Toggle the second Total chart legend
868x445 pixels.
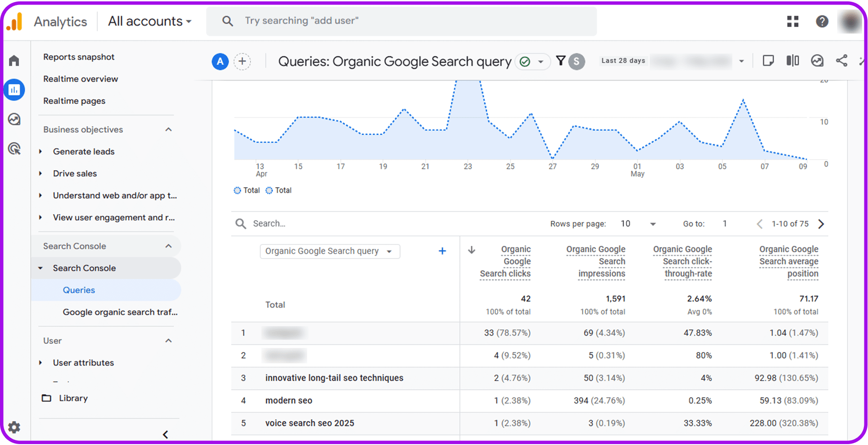click(x=278, y=191)
